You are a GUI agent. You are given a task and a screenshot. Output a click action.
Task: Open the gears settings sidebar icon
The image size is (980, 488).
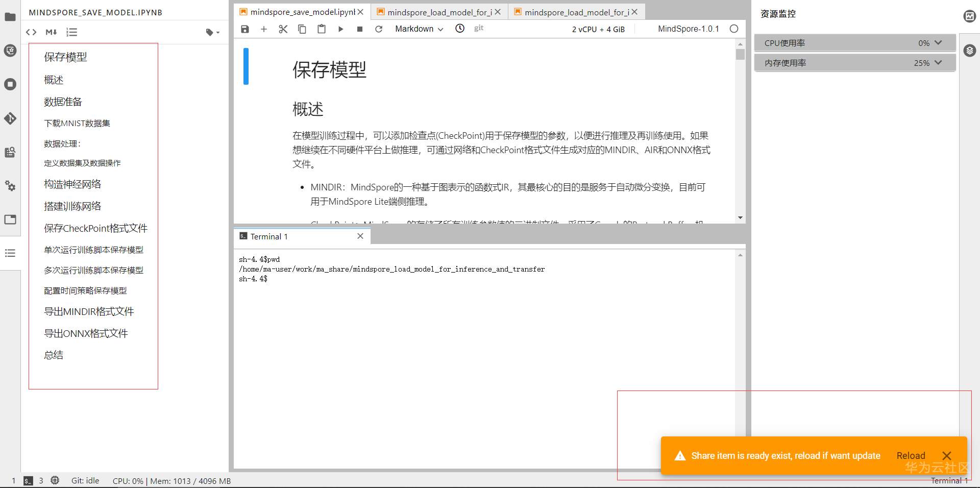point(10,186)
